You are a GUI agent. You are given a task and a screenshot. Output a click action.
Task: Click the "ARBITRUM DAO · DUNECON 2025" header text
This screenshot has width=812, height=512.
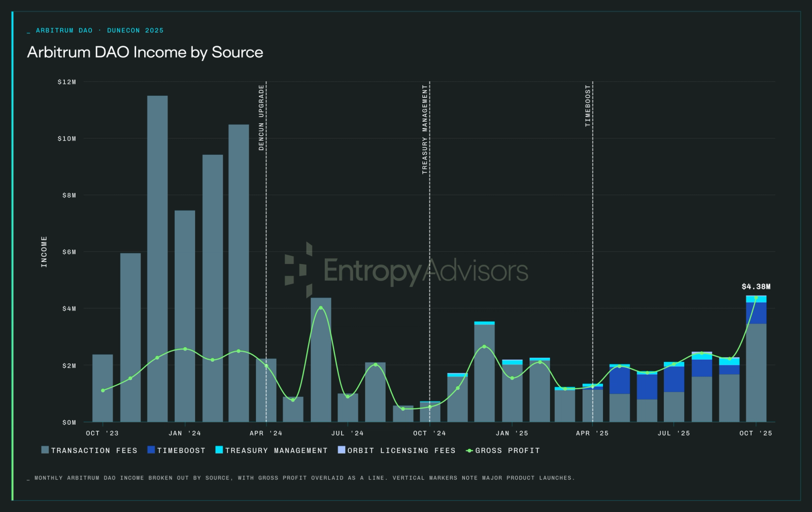[99, 30]
